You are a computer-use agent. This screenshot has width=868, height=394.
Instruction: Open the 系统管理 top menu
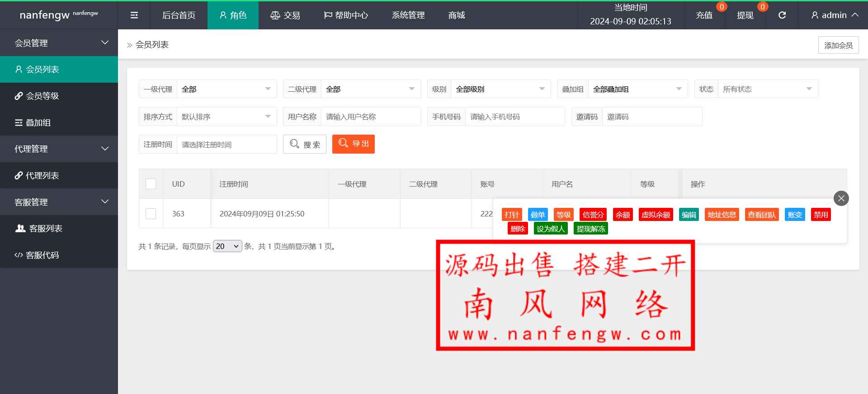408,15
